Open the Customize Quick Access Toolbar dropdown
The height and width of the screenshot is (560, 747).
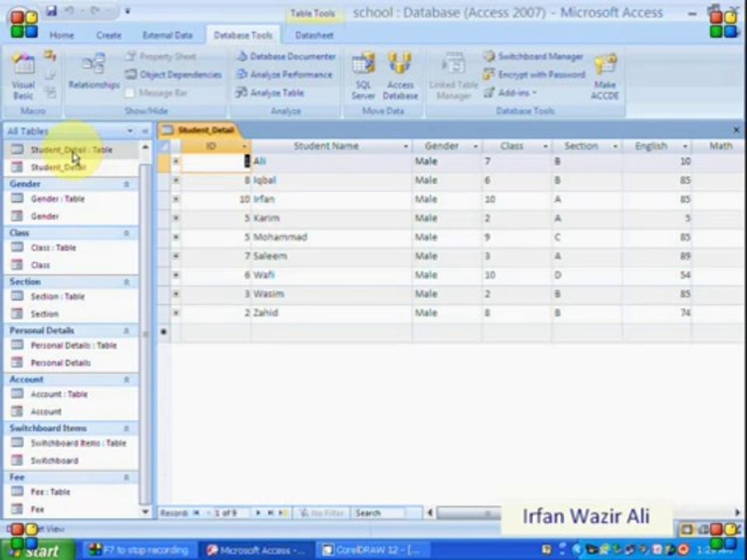tap(127, 10)
